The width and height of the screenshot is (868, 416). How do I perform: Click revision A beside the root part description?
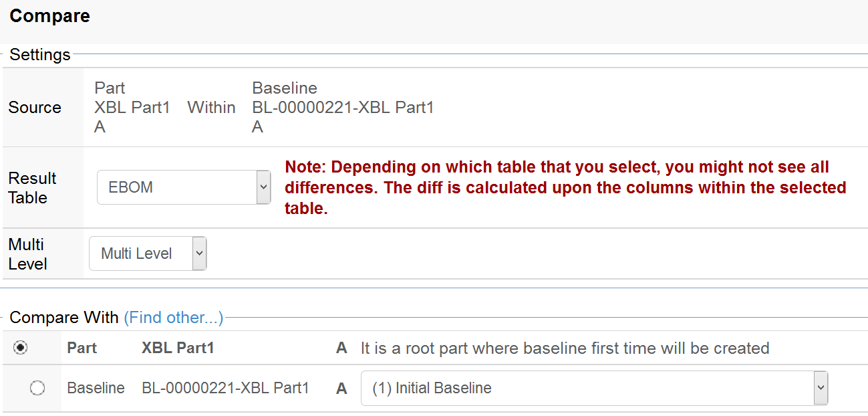341,348
